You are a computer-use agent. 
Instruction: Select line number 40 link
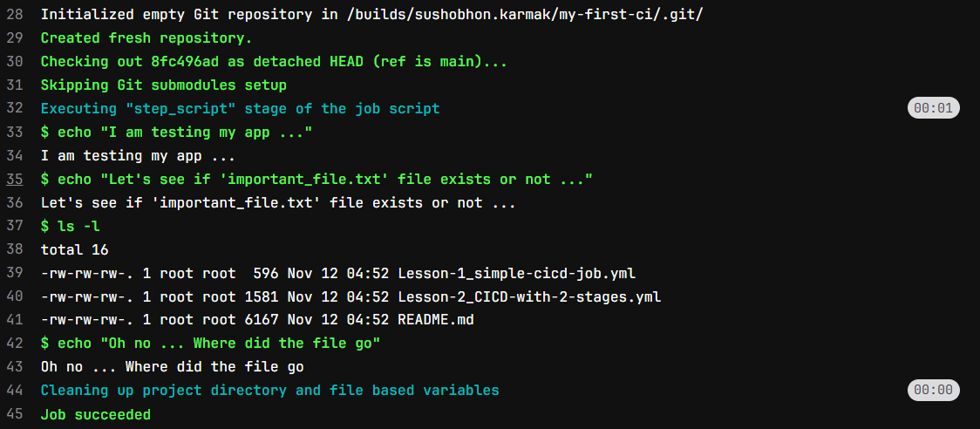[15, 297]
